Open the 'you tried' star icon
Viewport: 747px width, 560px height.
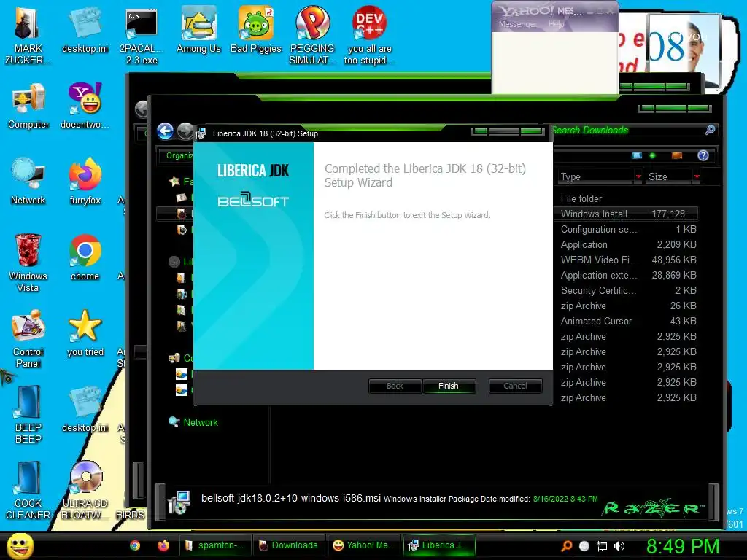pyautogui.click(x=85, y=333)
